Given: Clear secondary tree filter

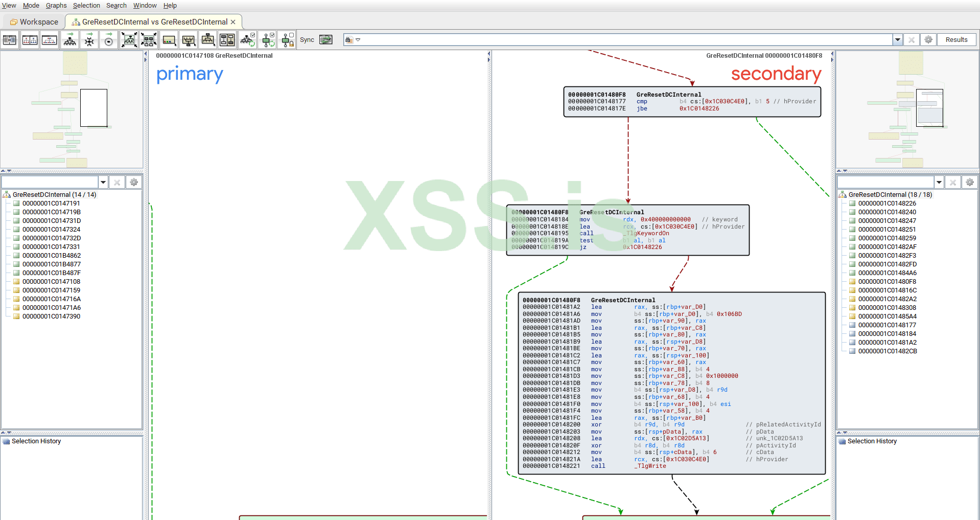Looking at the screenshot, I should click(x=953, y=182).
